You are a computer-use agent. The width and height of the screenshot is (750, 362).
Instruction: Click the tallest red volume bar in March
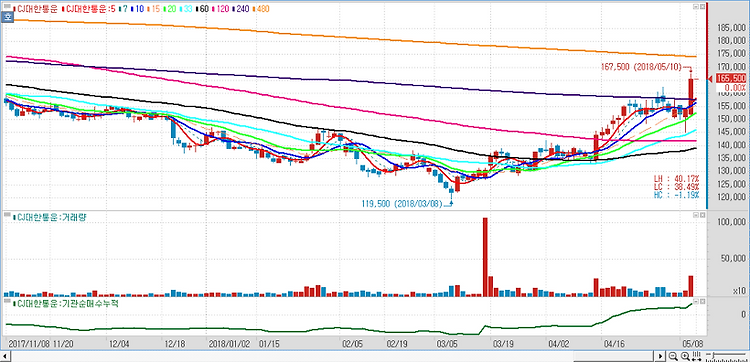[485, 257]
